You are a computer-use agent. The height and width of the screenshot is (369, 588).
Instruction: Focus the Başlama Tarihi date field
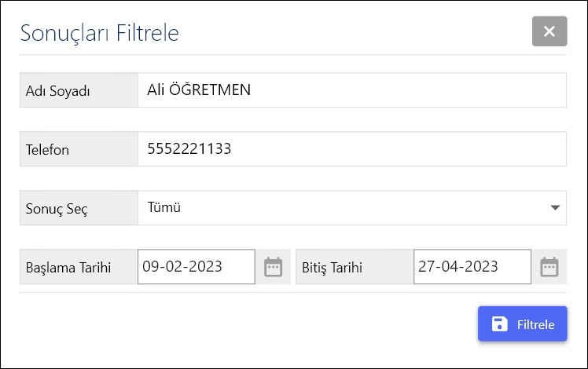(x=196, y=267)
